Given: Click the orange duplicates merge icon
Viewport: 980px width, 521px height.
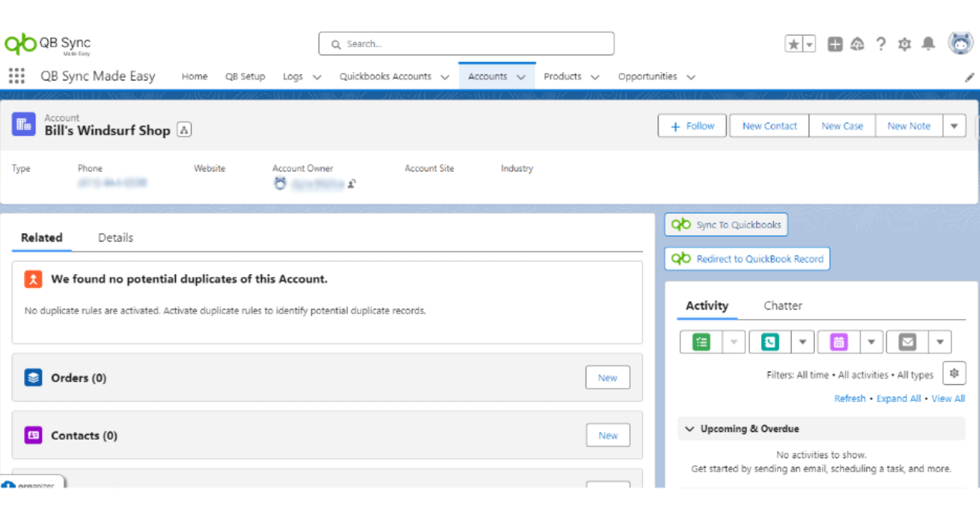Looking at the screenshot, I should 33,279.
